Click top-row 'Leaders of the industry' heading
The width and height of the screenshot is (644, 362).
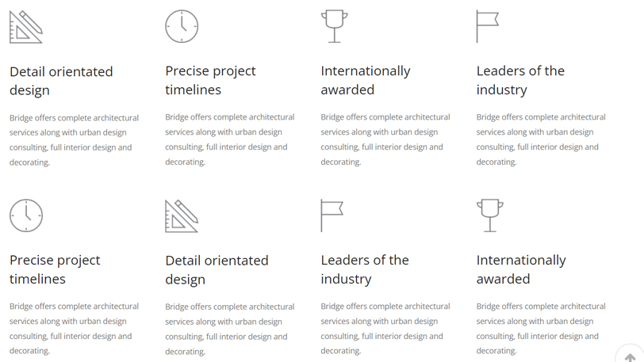[x=520, y=80]
